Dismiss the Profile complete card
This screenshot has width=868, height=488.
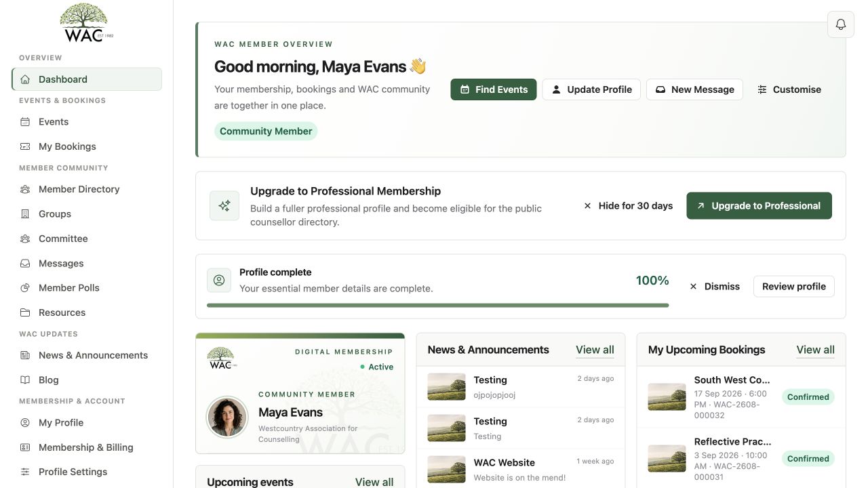point(714,287)
